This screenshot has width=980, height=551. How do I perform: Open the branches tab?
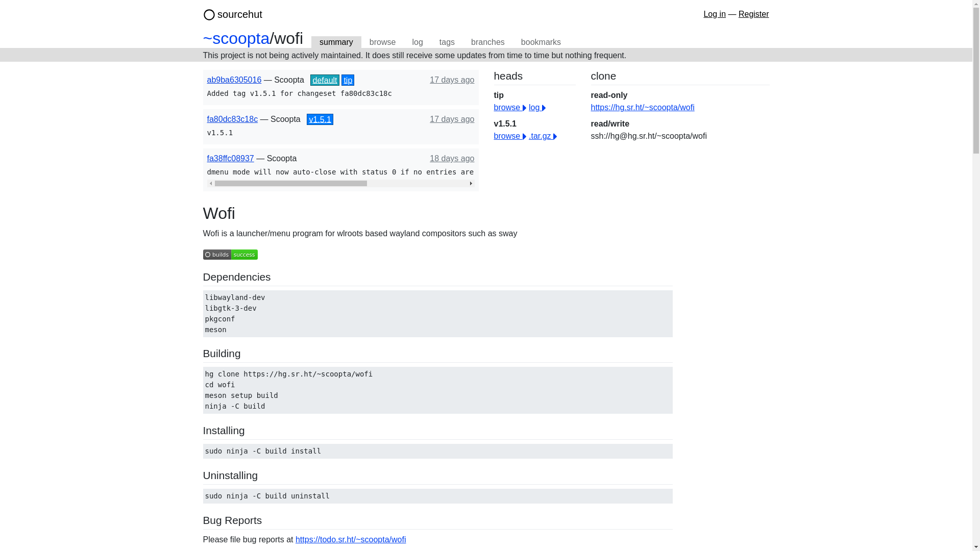[x=487, y=42]
